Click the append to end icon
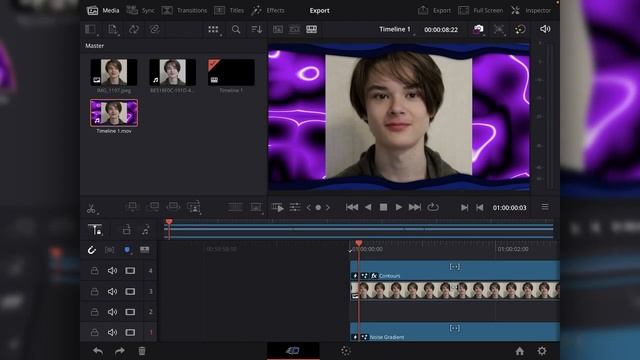640x360 pixels. pyautogui.click(x=153, y=207)
